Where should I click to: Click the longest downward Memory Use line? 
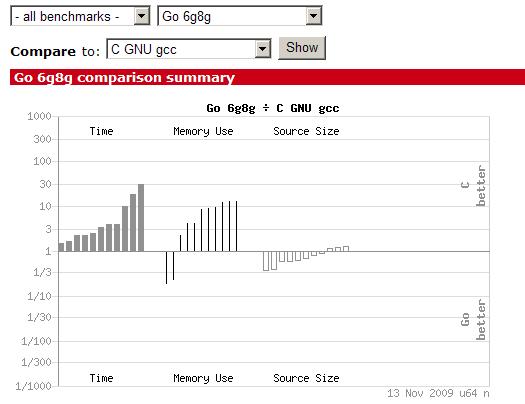coord(166,268)
